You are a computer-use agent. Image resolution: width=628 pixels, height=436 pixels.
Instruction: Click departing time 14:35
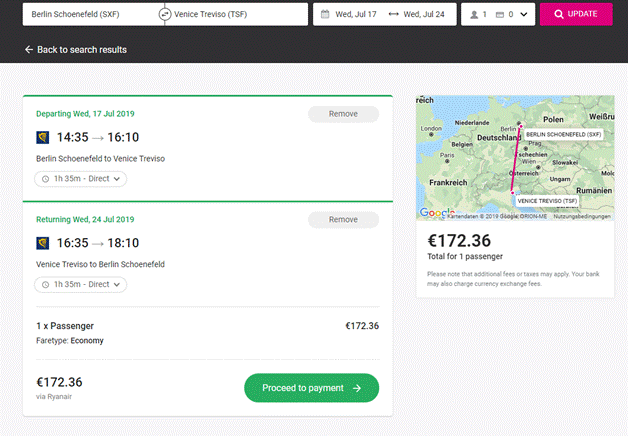[x=72, y=137]
